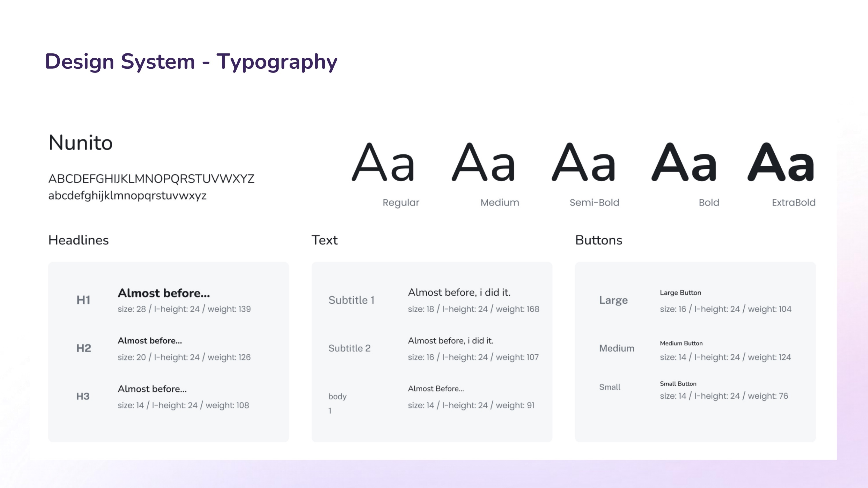The height and width of the screenshot is (488, 868).
Task: Select the 'Medium' button size label
Action: click(617, 348)
